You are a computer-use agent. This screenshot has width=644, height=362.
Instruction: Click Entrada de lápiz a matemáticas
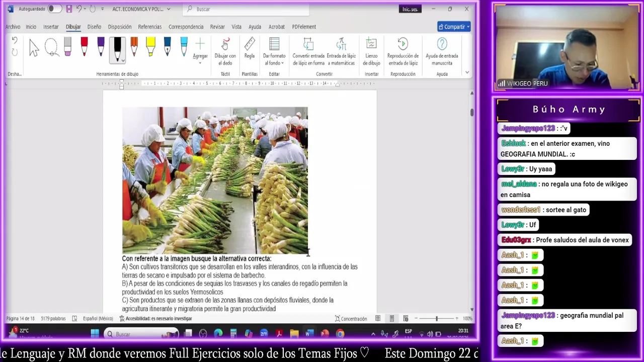[x=341, y=52]
